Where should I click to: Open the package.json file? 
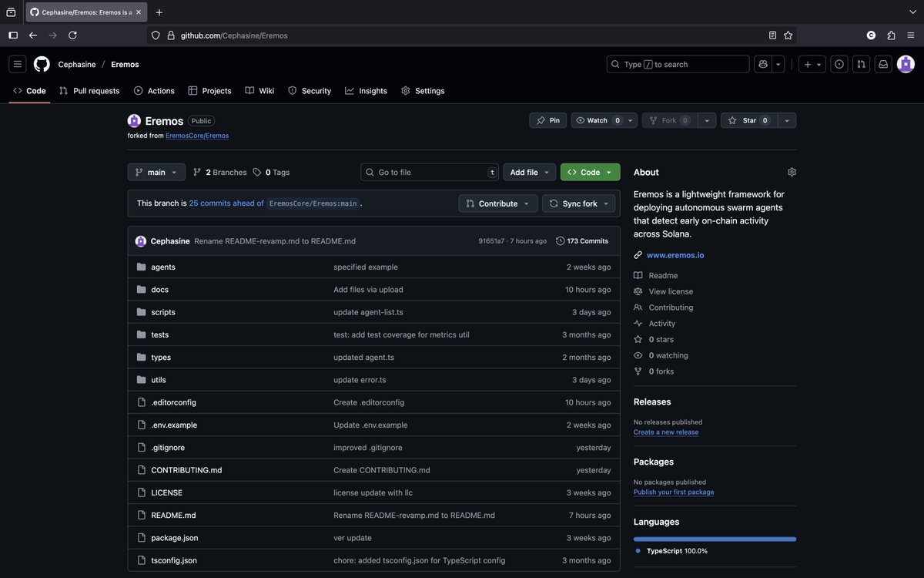pyautogui.click(x=174, y=538)
